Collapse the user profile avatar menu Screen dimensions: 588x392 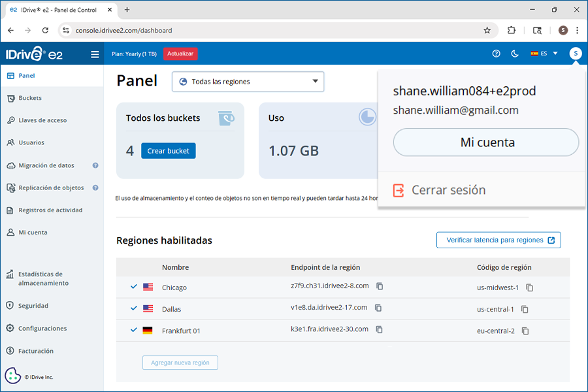click(x=575, y=54)
